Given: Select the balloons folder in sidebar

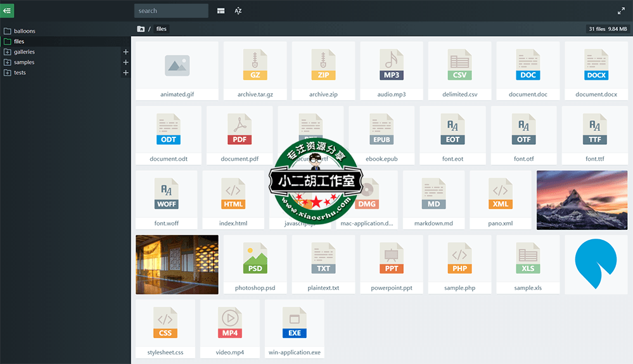Looking at the screenshot, I should pyautogui.click(x=25, y=31).
